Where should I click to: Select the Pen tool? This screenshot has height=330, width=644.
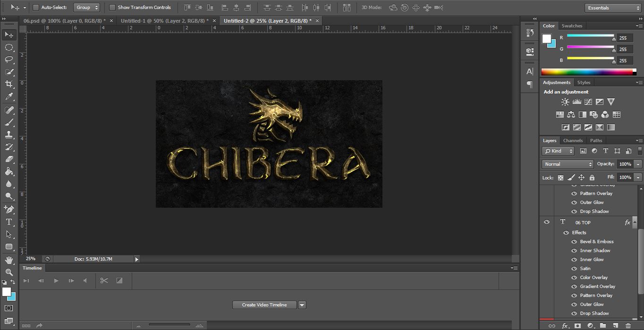click(9, 209)
